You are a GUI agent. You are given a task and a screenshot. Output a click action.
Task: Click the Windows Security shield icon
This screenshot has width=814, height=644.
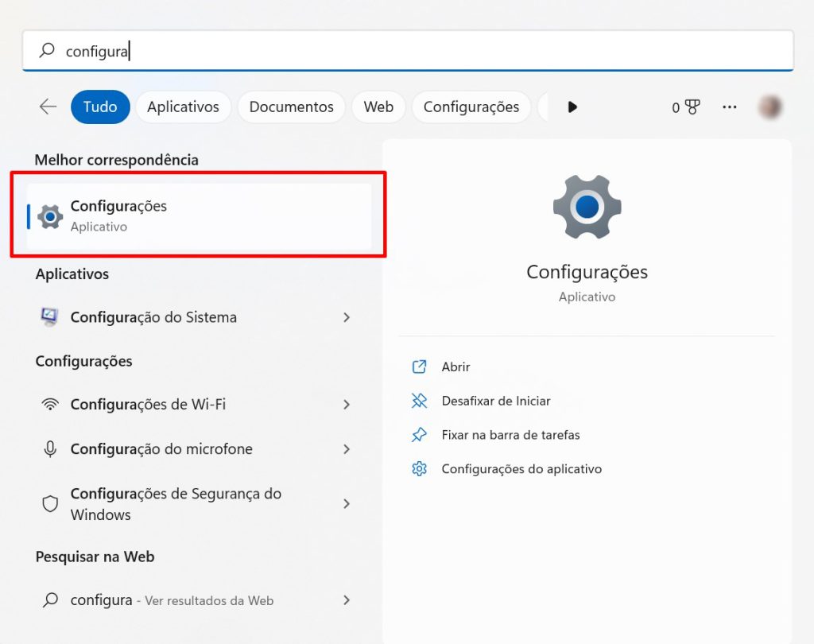(x=50, y=504)
